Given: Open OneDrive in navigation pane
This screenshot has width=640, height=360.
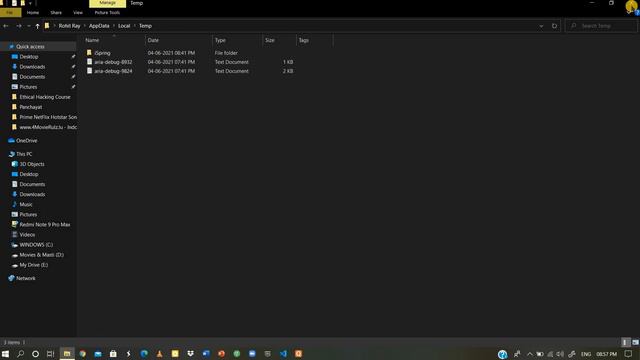Looking at the screenshot, I should (27, 140).
